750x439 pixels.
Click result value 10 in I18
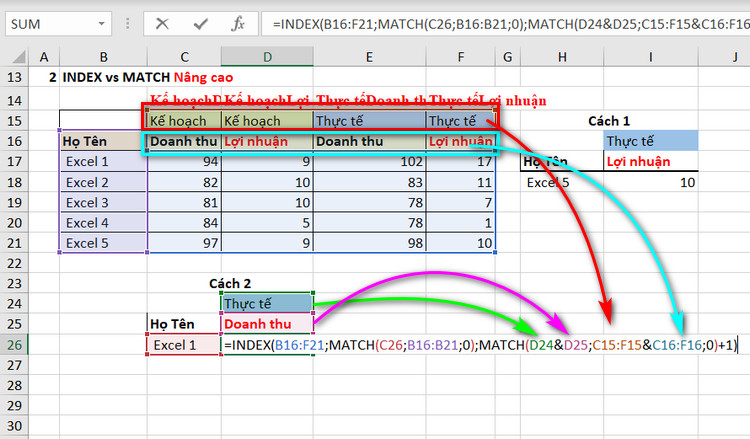651,182
